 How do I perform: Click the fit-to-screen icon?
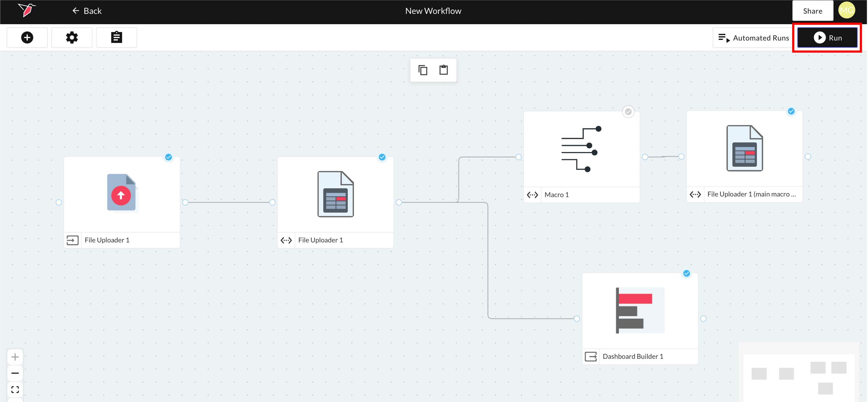pyautogui.click(x=15, y=390)
